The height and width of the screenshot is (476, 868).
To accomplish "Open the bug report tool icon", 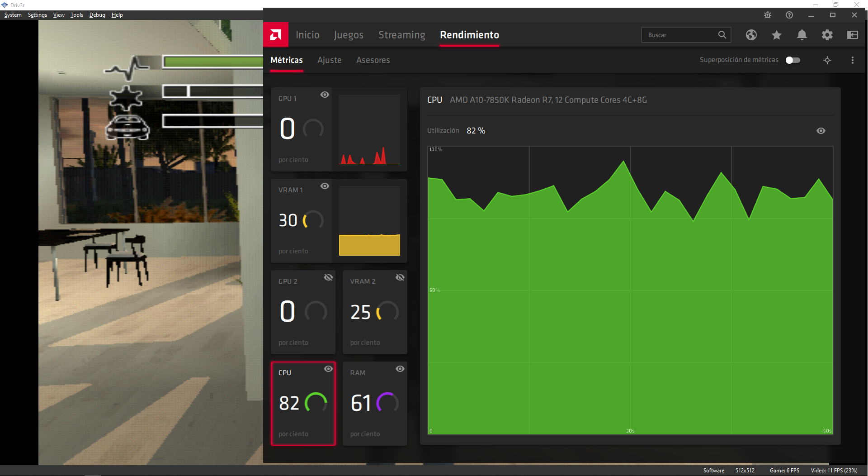I will [768, 15].
